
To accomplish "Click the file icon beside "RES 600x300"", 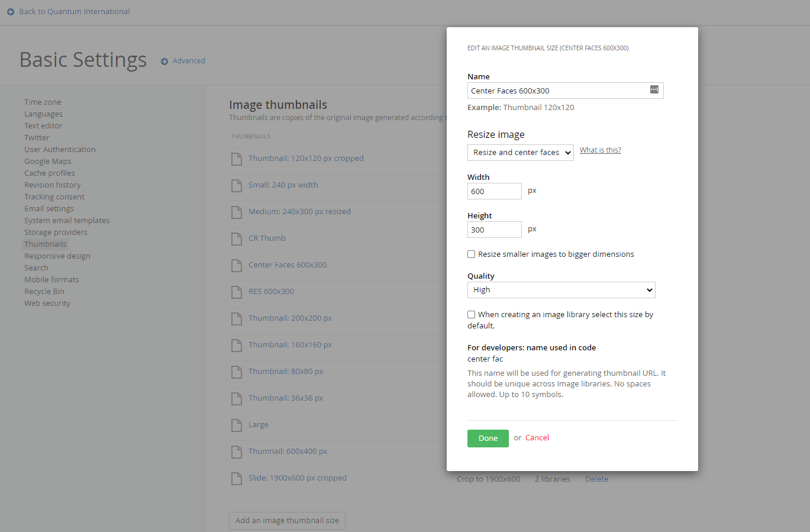I will tap(237, 291).
